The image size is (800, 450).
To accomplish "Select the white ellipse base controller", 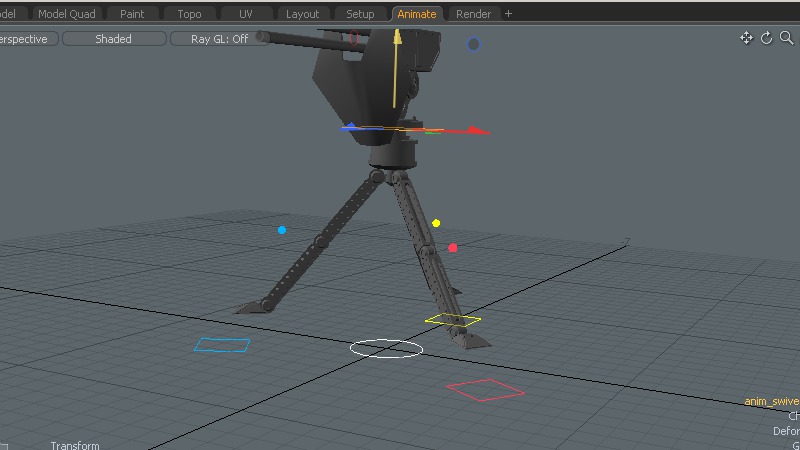I will pyautogui.click(x=386, y=348).
